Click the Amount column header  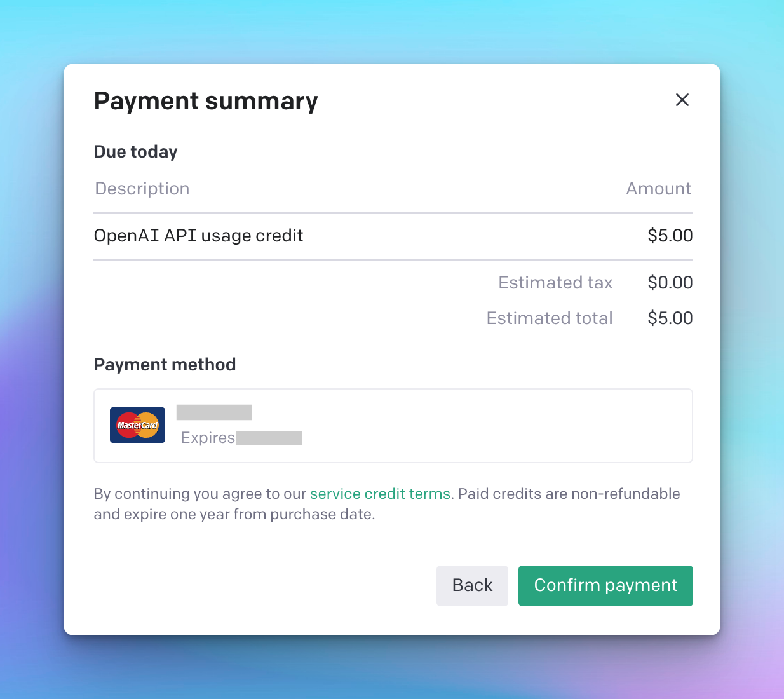point(658,189)
